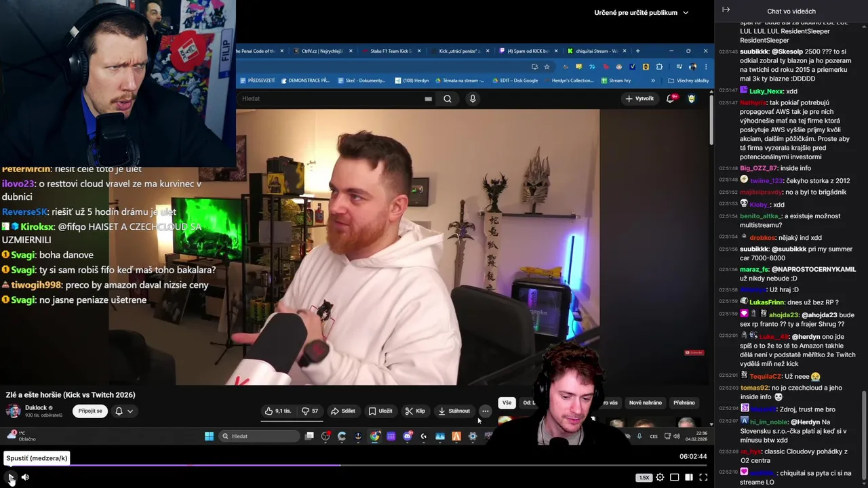Open the "(108) Herdyn" bookmark
The height and width of the screenshot is (488, 868).
click(x=412, y=81)
